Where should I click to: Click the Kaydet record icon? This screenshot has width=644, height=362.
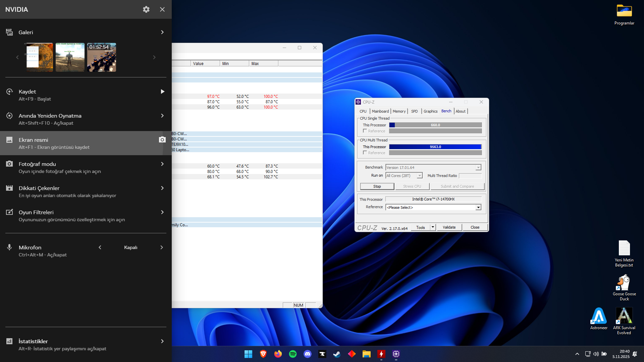[9, 92]
